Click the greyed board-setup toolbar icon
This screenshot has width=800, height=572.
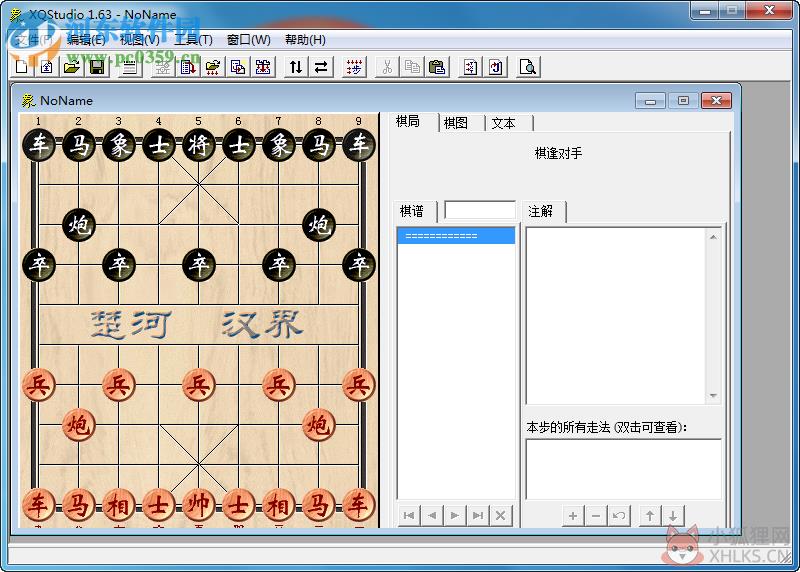click(x=163, y=67)
